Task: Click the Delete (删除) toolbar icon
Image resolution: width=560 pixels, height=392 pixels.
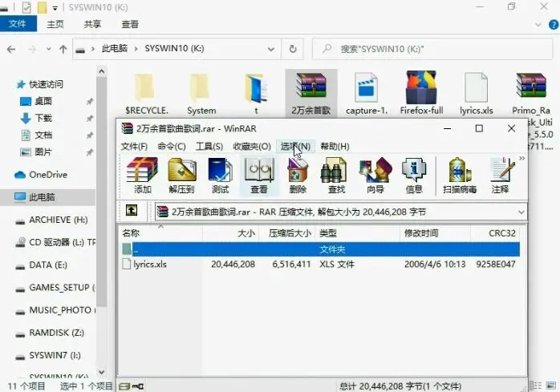Action: [x=298, y=176]
